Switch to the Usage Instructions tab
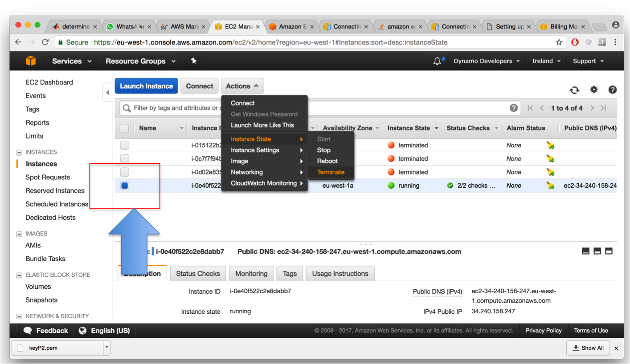 tap(340, 274)
